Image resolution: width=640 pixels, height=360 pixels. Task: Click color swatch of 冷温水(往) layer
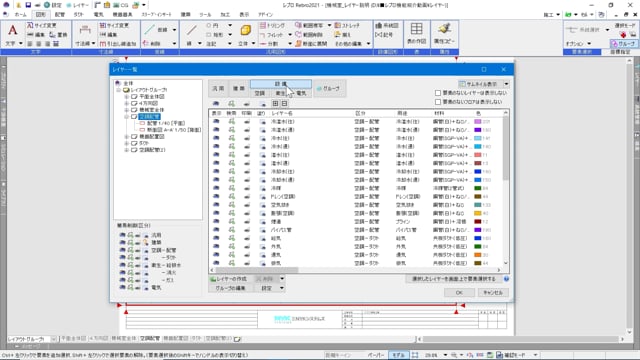click(x=478, y=122)
